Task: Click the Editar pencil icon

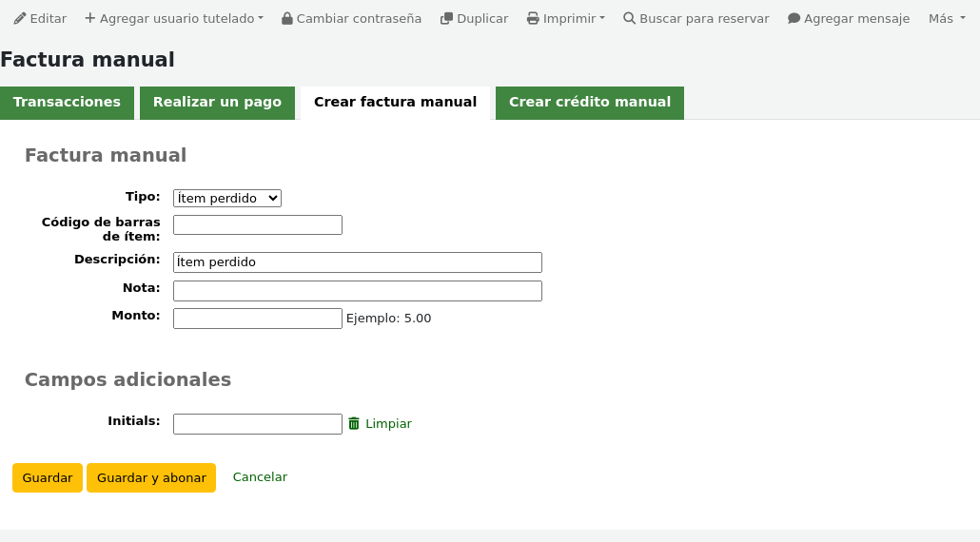Action: pyautogui.click(x=20, y=18)
